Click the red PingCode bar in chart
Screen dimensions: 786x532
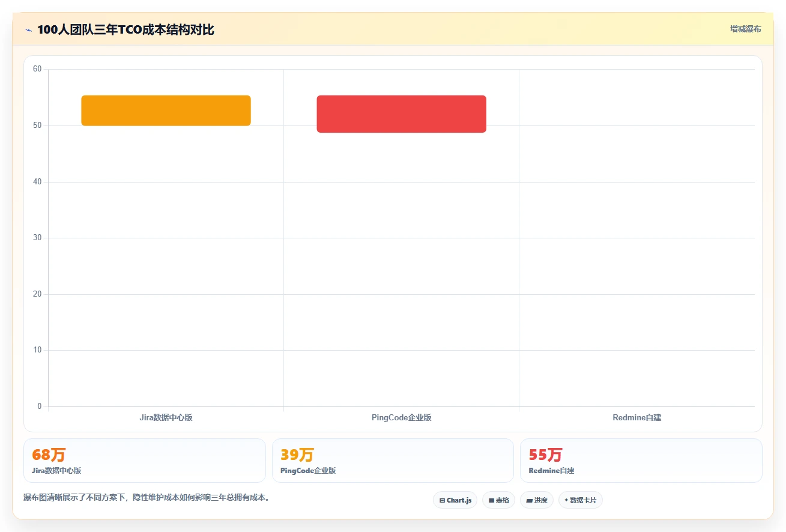[401, 113]
